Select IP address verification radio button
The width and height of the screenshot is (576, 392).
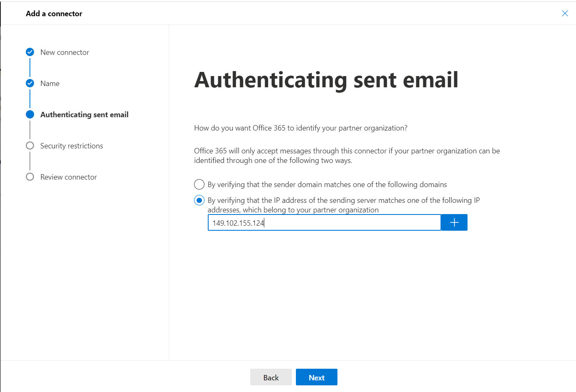199,200
